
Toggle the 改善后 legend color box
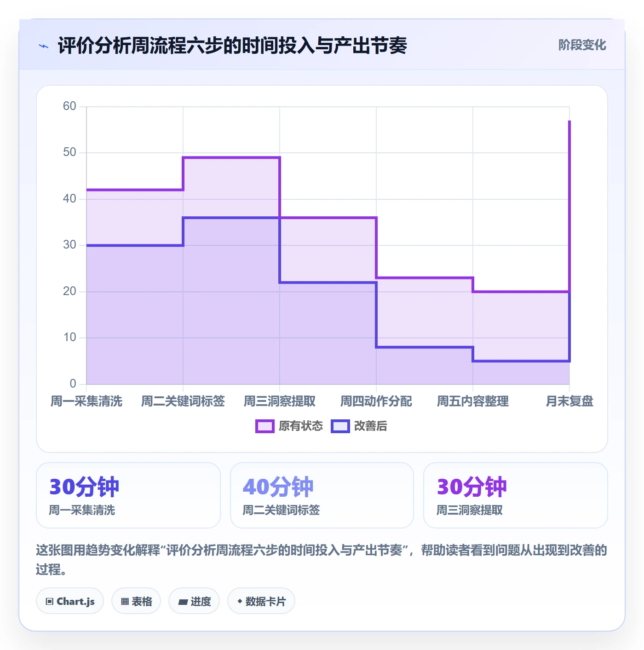pyautogui.click(x=340, y=426)
